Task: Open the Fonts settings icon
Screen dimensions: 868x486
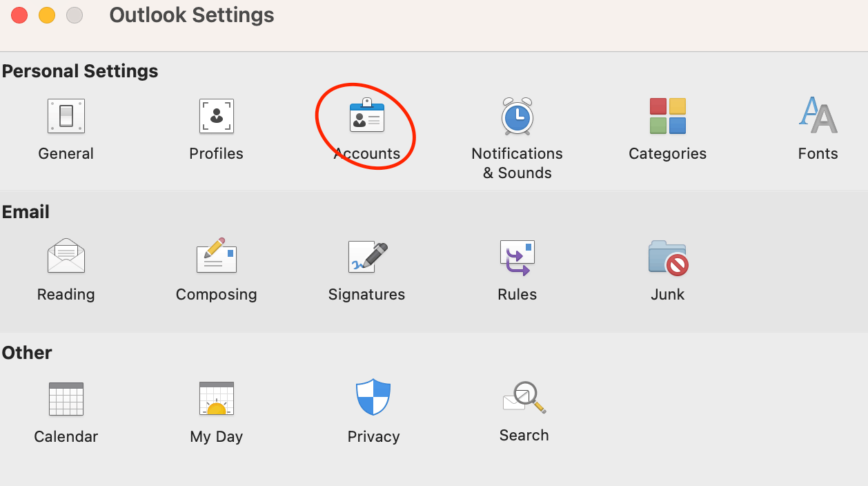Action: click(x=818, y=115)
